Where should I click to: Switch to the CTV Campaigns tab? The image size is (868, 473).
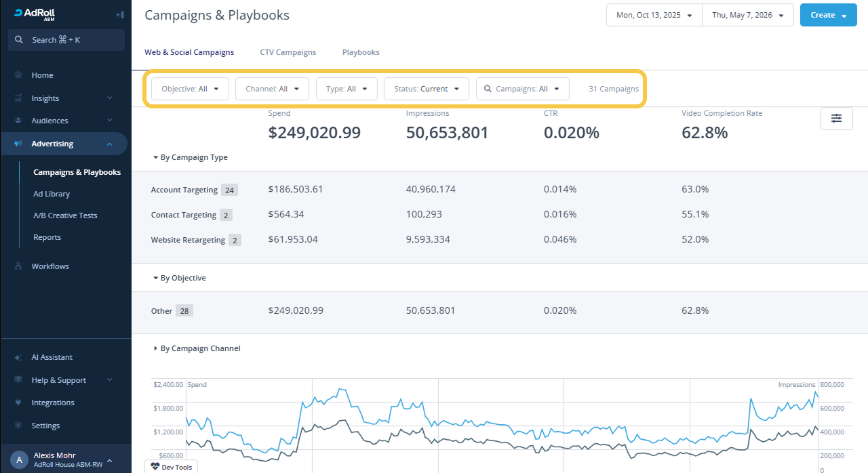coord(288,52)
